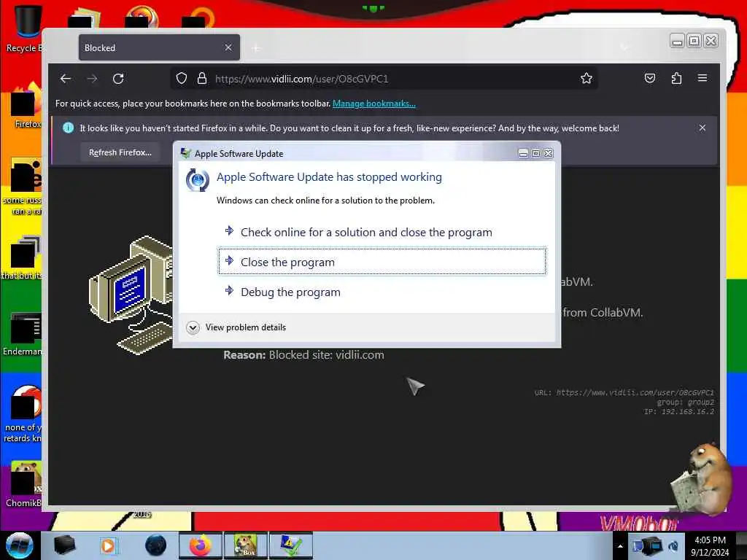This screenshot has height=560, width=747.
Task: Reload the page with refresh icon
Action: 119,79
